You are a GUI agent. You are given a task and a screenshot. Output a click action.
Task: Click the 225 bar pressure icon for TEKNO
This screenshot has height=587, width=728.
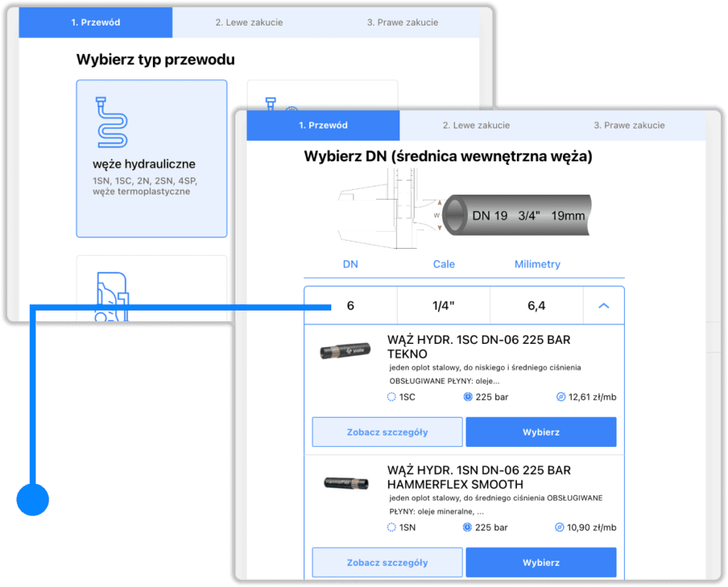(x=468, y=397)
